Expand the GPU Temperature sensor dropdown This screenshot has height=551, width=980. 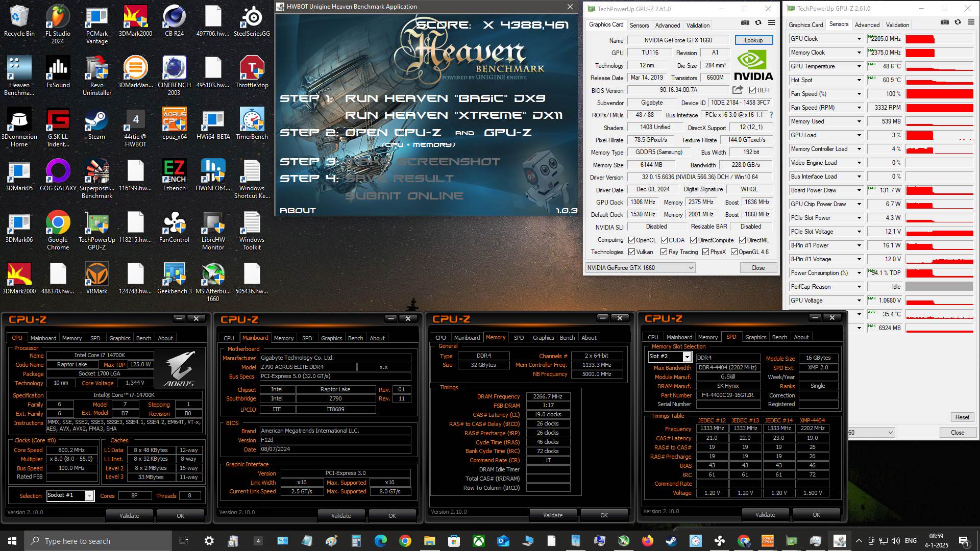click(859, 66)
